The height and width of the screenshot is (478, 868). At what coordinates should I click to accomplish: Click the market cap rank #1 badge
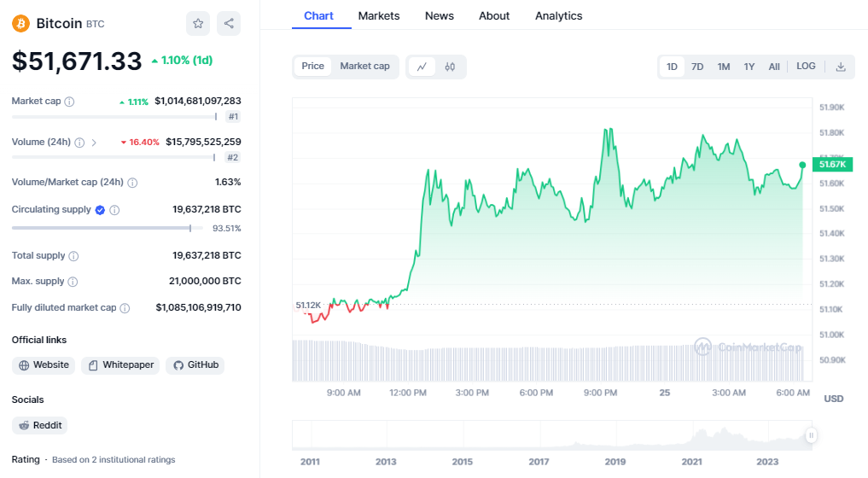pyautogui.click(x=233, y=117)
